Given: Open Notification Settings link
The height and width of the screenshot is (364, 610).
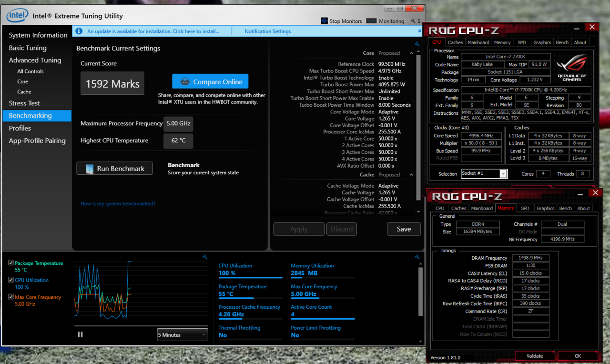Looking at the screenshot, I should pyautogui.click(x=267, y=31).
